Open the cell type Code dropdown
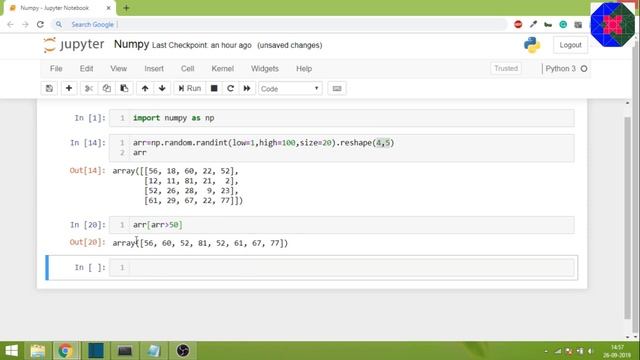 (x=290, y=89)
